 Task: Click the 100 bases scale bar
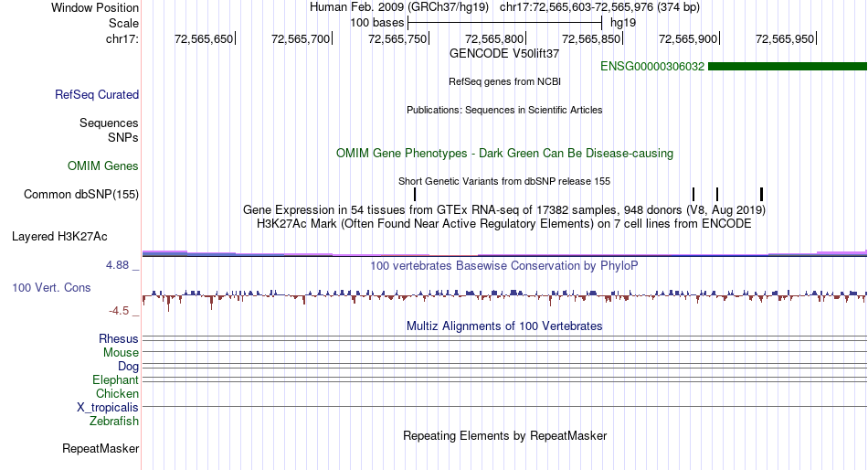(x=504, y=23)
